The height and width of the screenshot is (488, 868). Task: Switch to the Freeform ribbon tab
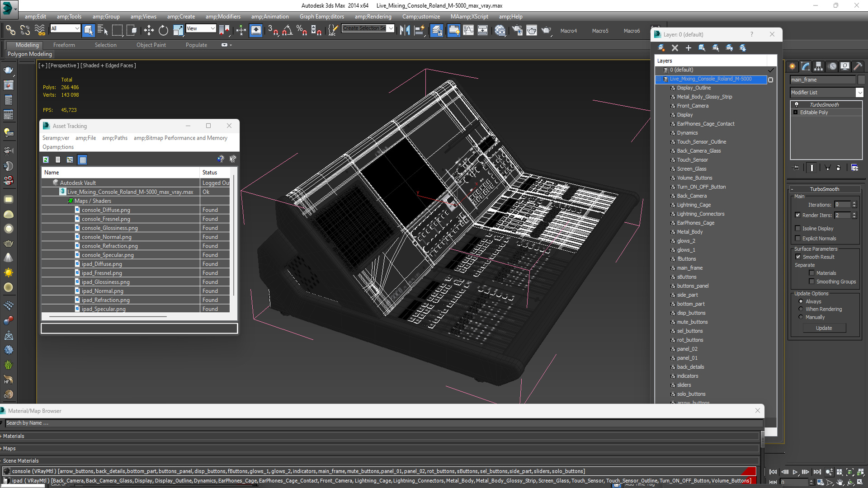pos(64,45)
